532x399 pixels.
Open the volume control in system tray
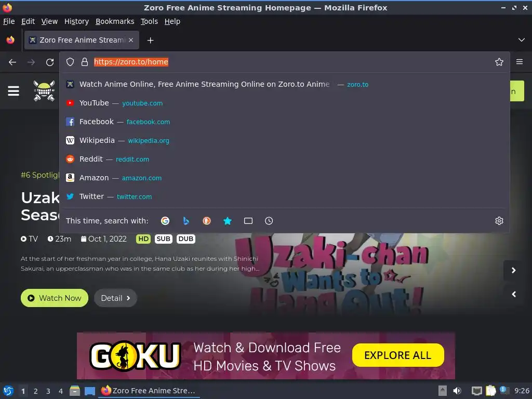click(x=457, y=391)
